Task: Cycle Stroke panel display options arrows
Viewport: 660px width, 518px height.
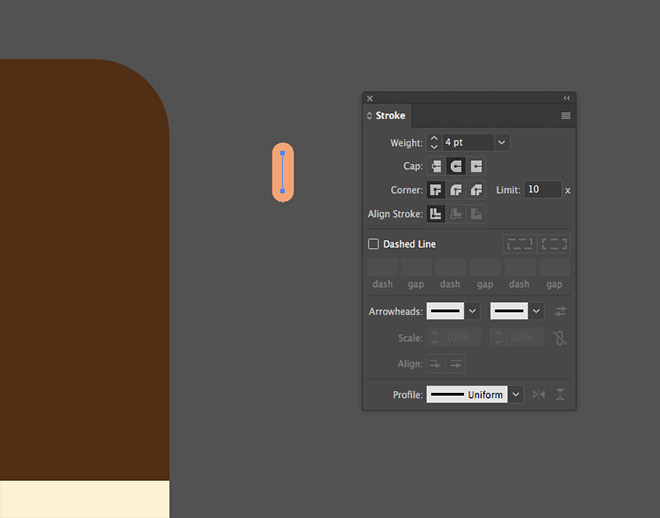Action: click(369, 116)
